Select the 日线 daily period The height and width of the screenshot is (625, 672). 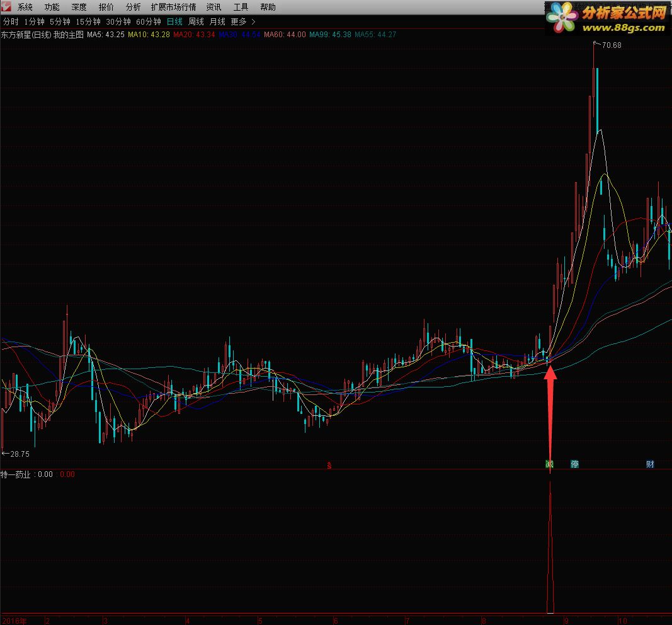click(x=174, y=21)
